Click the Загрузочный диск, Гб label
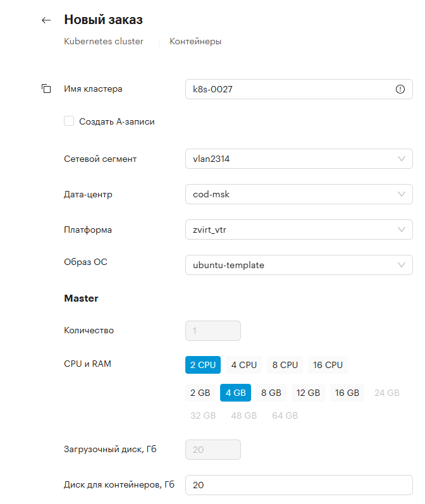This screenshot has width=425, height=504. (110, 449)
